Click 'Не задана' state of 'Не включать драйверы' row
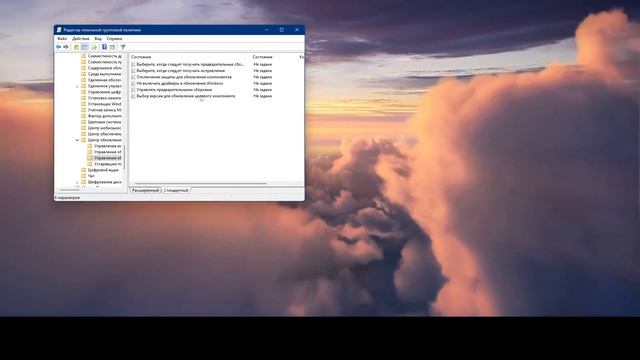640x360 pixels. (262, 83)
